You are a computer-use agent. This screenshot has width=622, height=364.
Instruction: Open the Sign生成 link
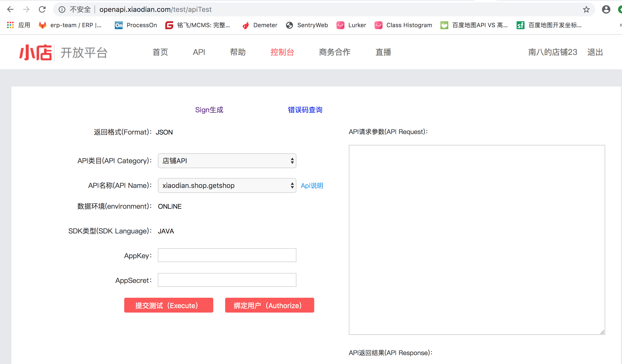[x=209, y=110]
